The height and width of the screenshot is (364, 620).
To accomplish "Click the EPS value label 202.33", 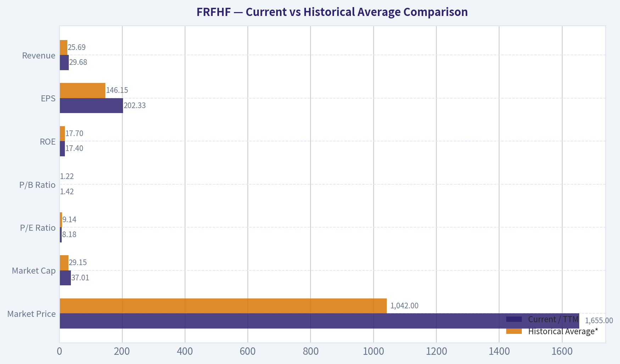I will click(135, 106).
